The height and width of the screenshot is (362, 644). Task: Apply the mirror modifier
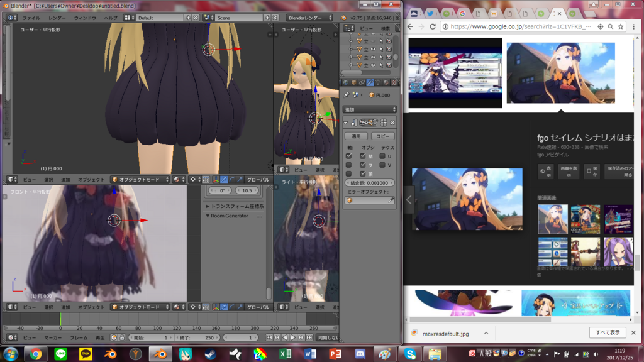point(356,136)
